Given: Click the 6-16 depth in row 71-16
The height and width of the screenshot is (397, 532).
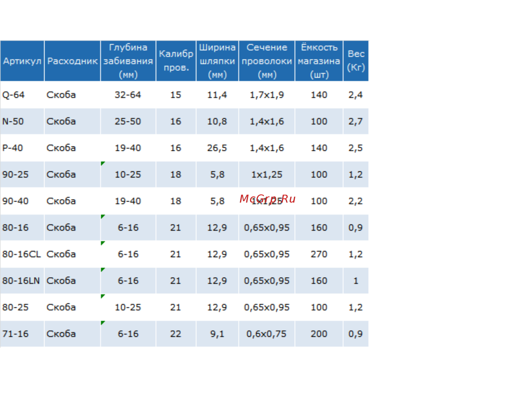Looking at the screenshot, I should (128, 334).
